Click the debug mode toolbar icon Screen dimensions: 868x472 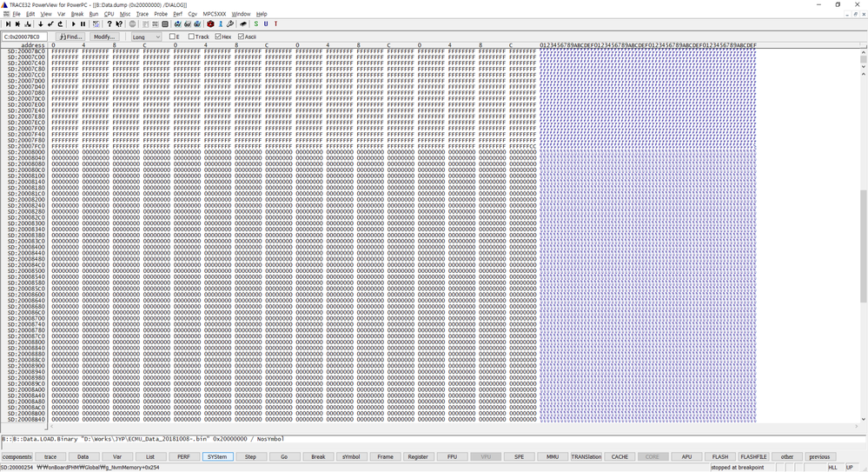pyautogui.click(x=96, y=23)
